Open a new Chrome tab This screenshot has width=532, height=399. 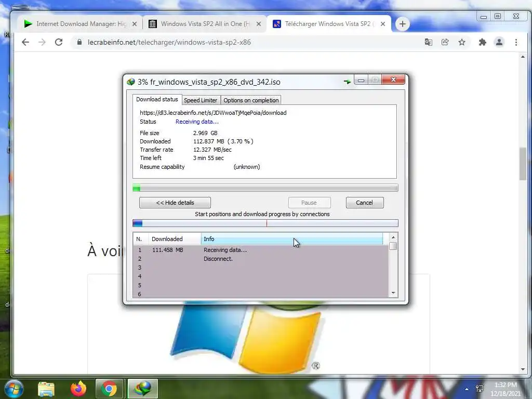(x=403, y=24)
